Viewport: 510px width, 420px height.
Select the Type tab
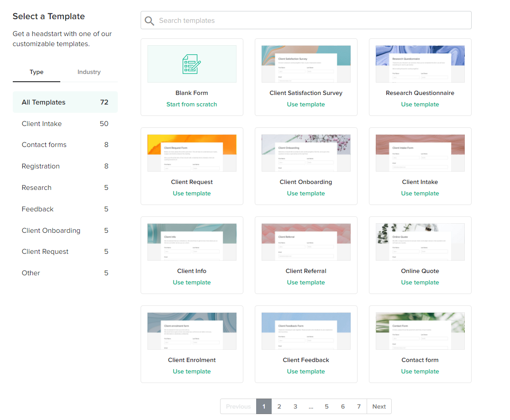point(37,72)
